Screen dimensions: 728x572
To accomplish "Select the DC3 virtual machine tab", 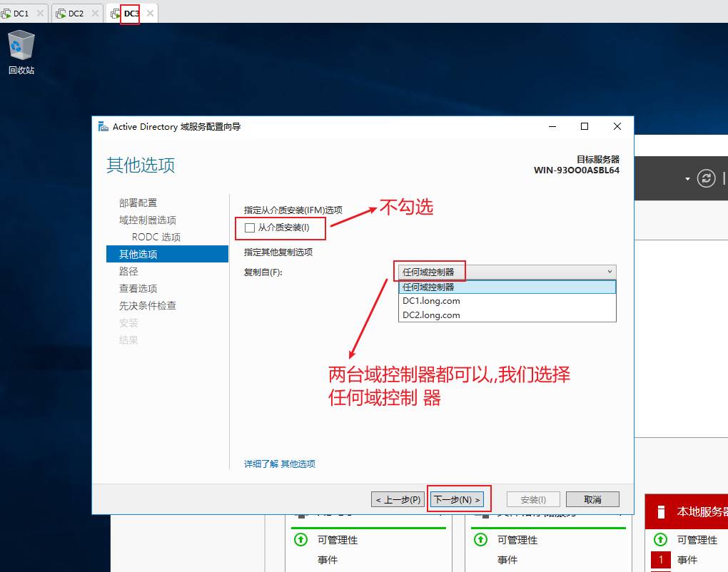I will (131, 14).
